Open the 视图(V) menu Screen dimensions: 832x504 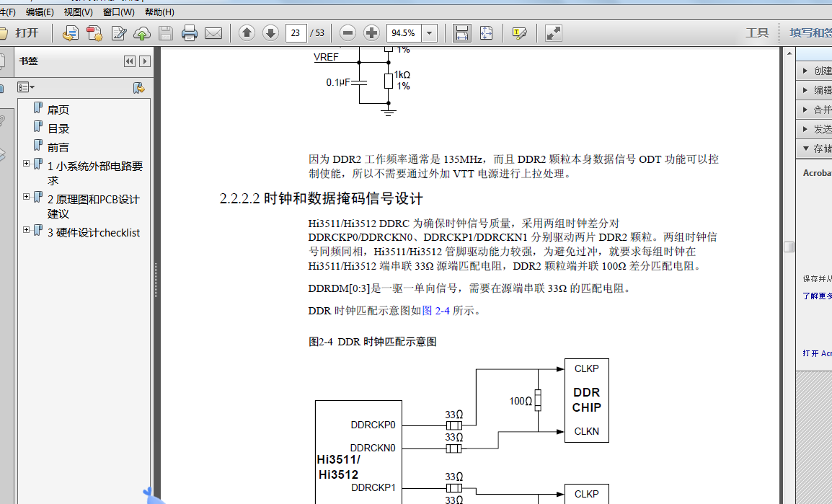coord(78,12)
